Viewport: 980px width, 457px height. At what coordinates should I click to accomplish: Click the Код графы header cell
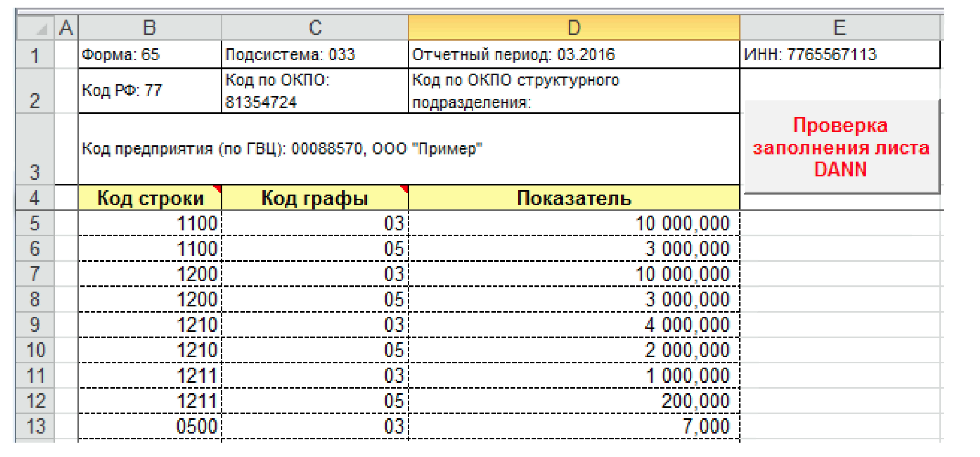click(315, 198)
